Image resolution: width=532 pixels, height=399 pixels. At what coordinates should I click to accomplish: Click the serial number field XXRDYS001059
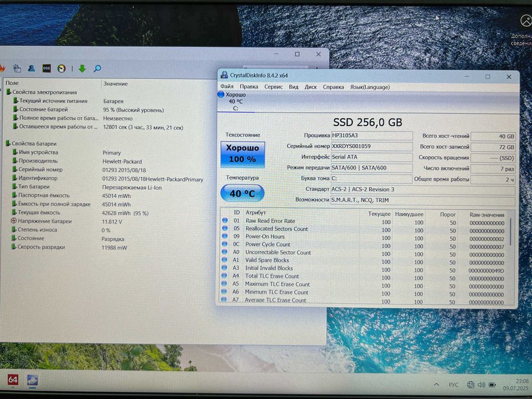372,146
